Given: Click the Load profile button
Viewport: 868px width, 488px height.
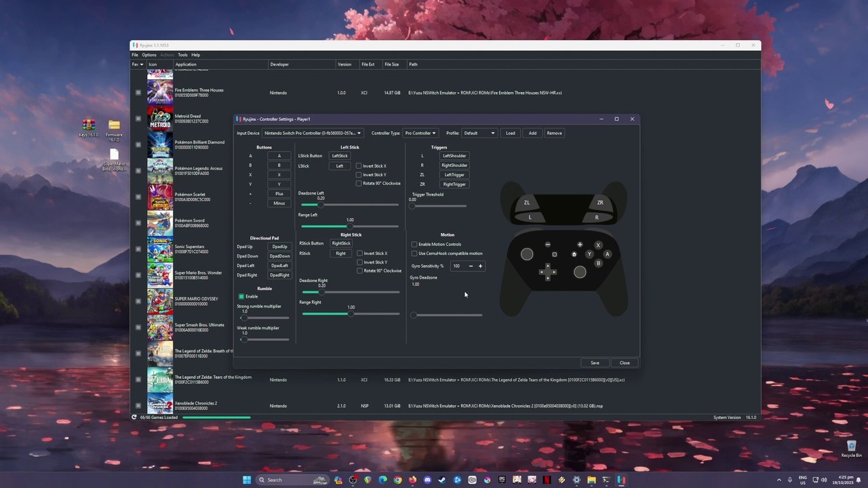Looking at the screenshot, I should (x=511, y=133).
